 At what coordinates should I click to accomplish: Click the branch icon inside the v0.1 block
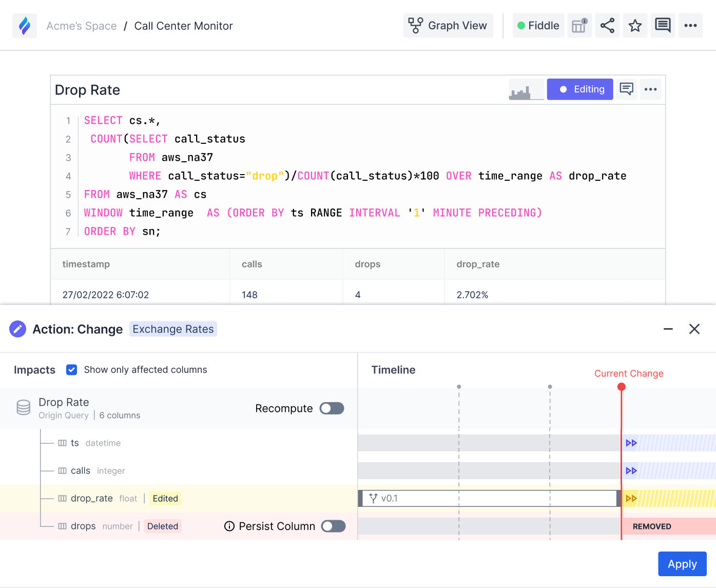(x=373, y=498)
